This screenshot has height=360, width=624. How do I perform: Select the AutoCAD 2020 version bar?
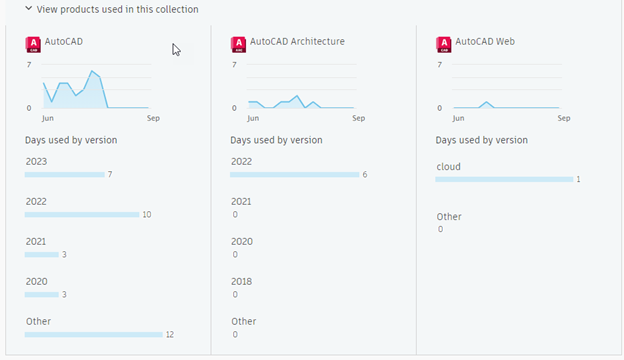(42, 295)
